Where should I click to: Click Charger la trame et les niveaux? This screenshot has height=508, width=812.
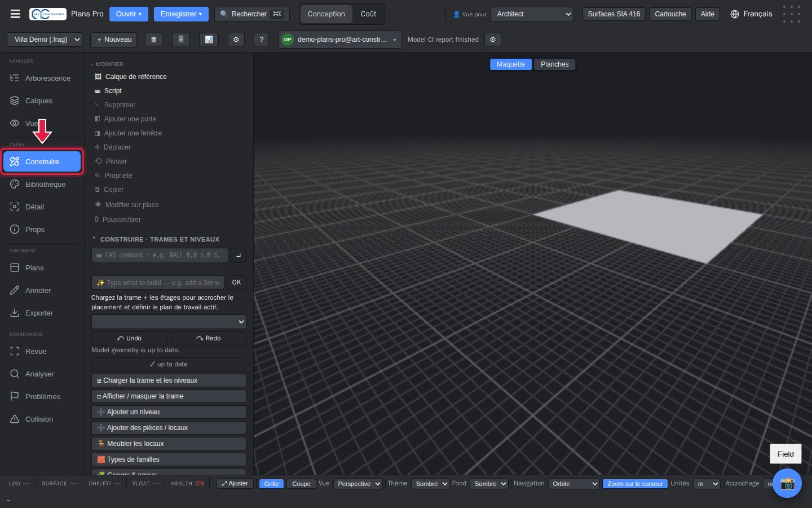coord(169,380)
